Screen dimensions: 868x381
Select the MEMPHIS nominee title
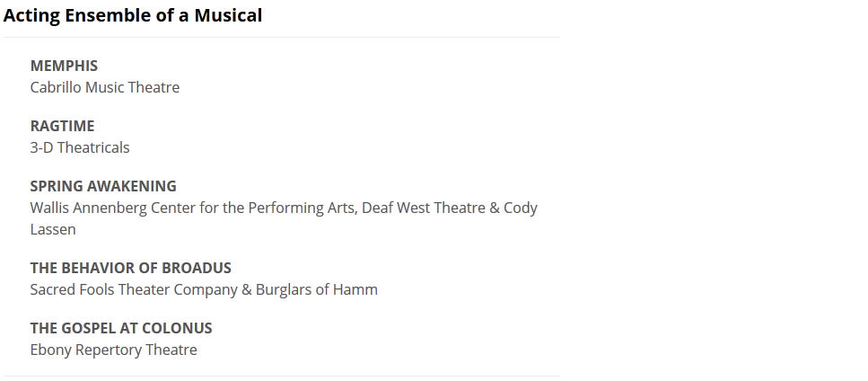64,66
